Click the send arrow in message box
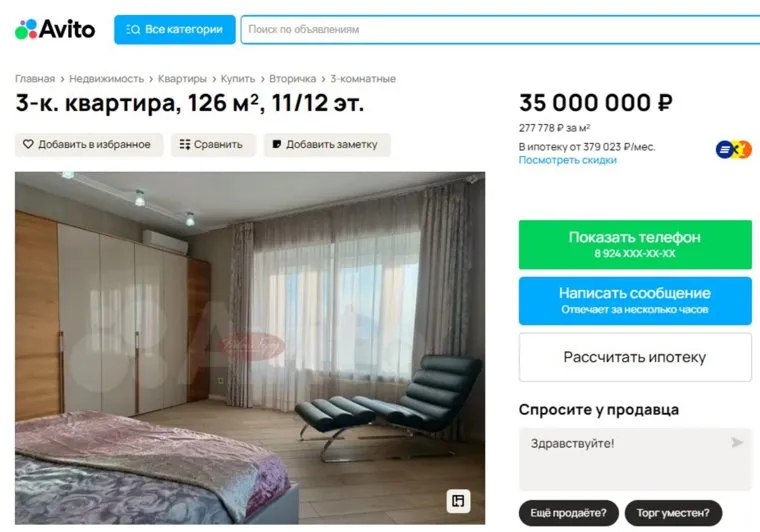 [x=737, y=442]
